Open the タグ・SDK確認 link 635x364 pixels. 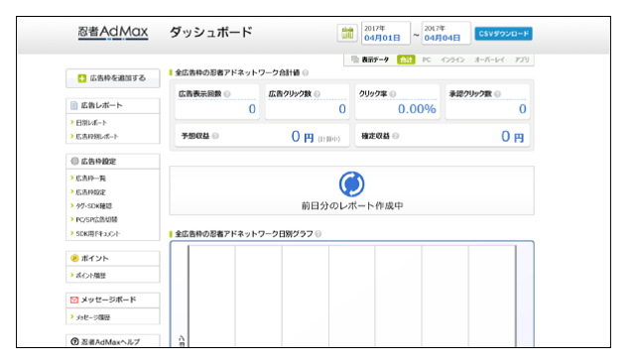point(94,205)
